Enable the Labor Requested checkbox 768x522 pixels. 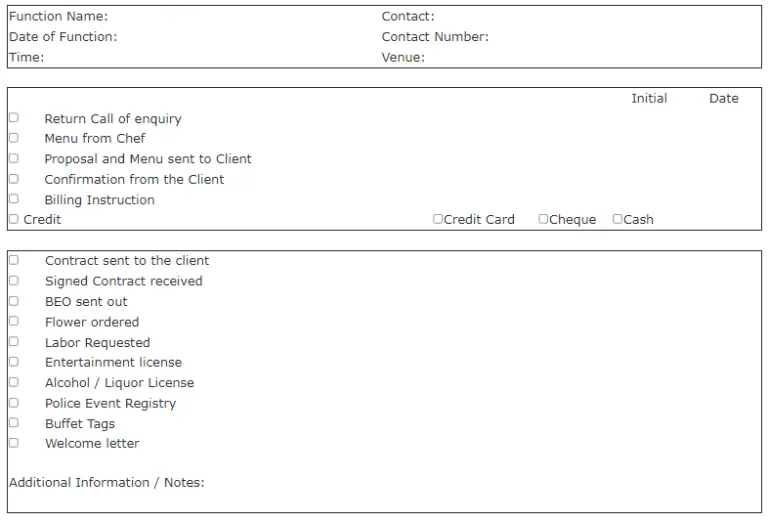pos(14,342)
